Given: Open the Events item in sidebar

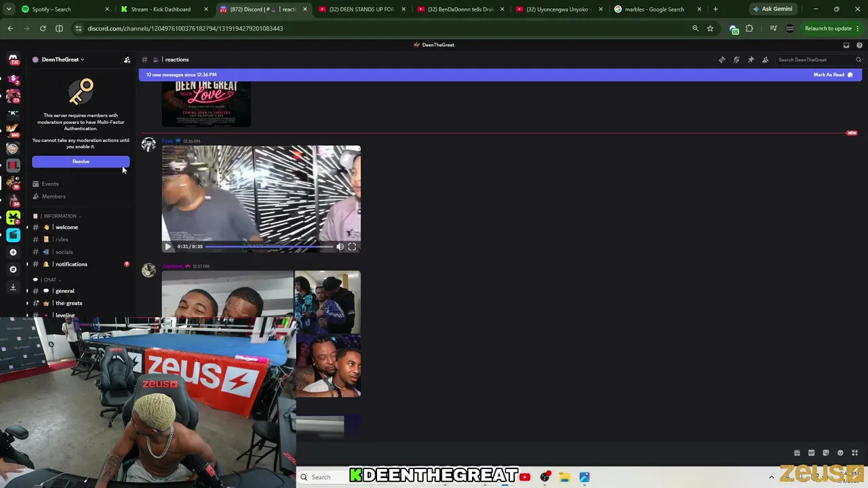Looking at the screenshot, I should pyautogui.click(x=80, y=184).
